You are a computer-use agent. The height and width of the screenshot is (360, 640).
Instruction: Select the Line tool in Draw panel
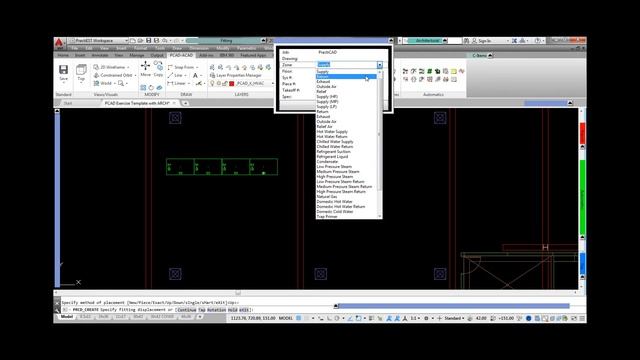(x=175, y=76)
